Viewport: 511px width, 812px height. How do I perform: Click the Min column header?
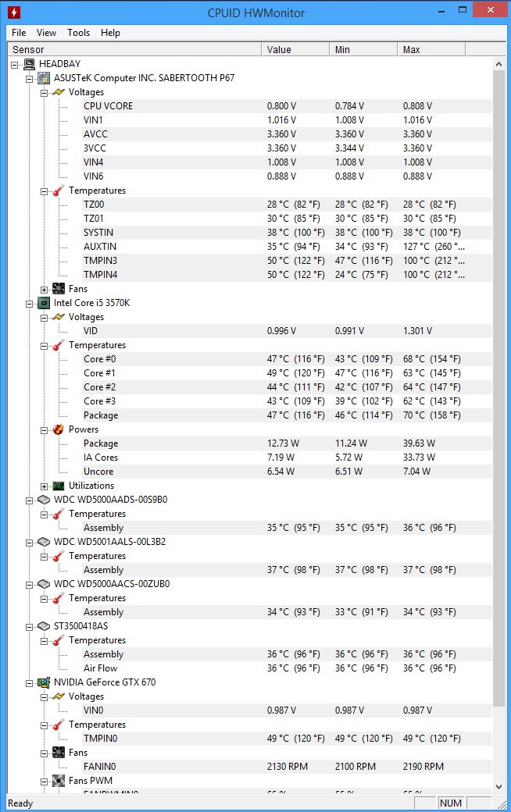pyautogui.click(x=363, y=50)
